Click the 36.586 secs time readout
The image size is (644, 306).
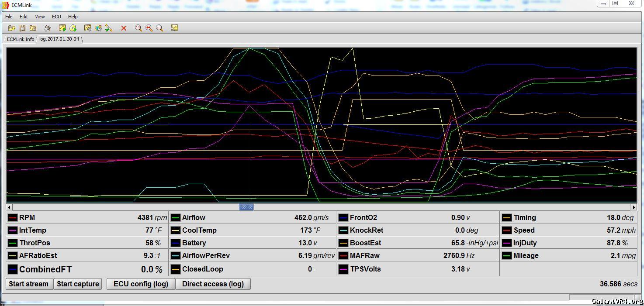click(x=618, y=284)
